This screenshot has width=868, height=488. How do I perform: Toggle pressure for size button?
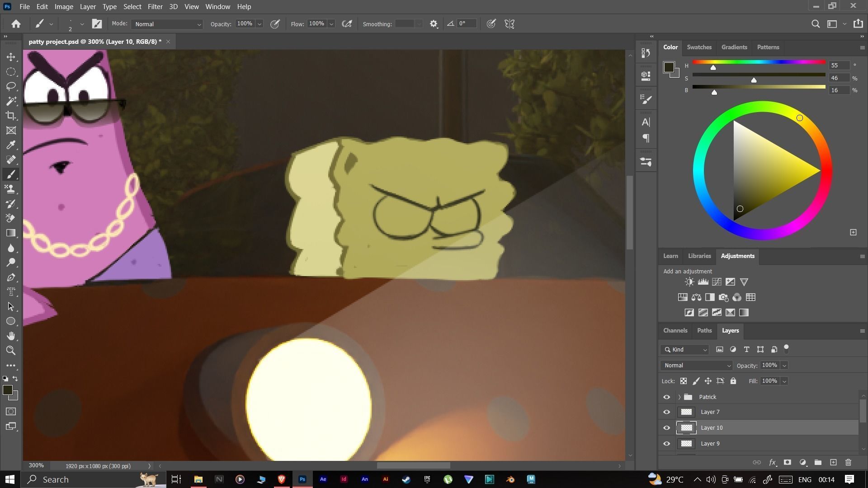491,24
